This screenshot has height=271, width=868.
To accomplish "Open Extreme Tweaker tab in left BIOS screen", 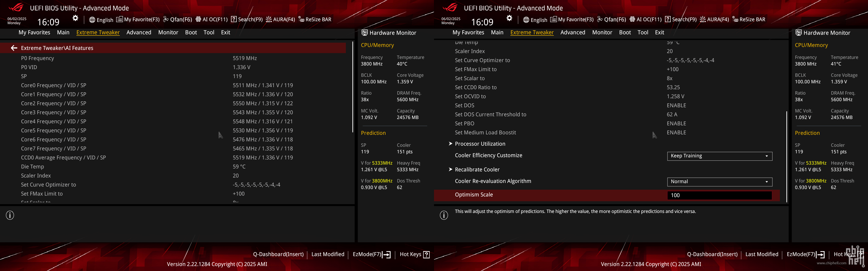I will (98, 32).
